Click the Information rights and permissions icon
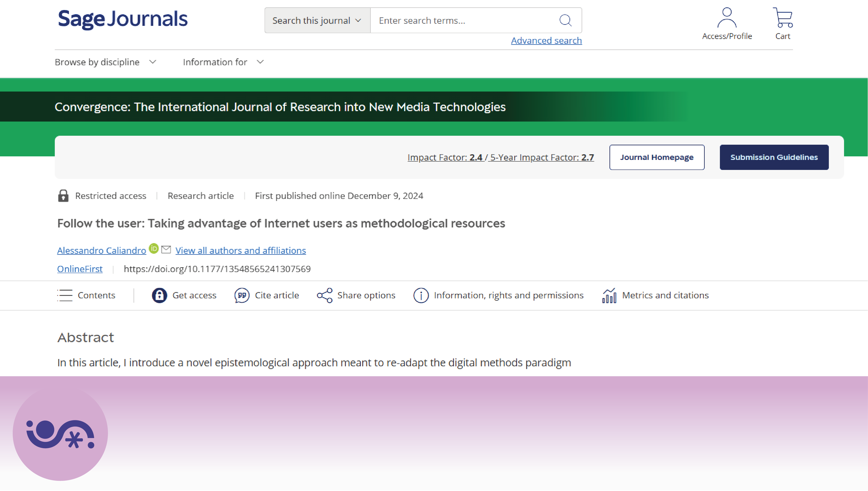This screenshot has width=868, height=491. 421,295
